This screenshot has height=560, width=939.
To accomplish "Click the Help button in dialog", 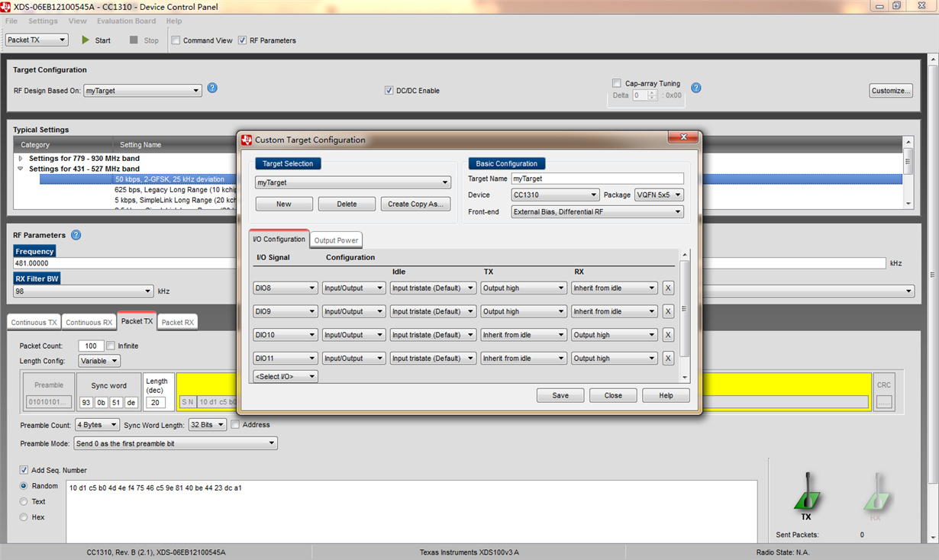I will [666, 395].
